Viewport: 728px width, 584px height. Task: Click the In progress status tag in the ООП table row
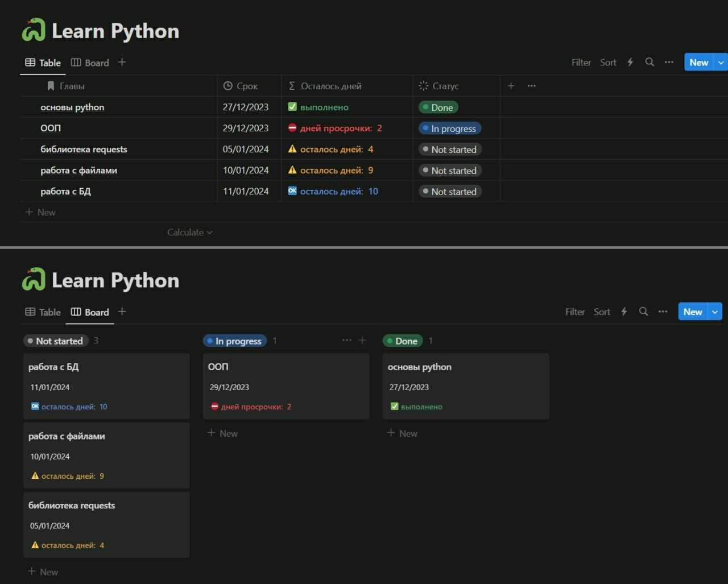coord(449,129)
